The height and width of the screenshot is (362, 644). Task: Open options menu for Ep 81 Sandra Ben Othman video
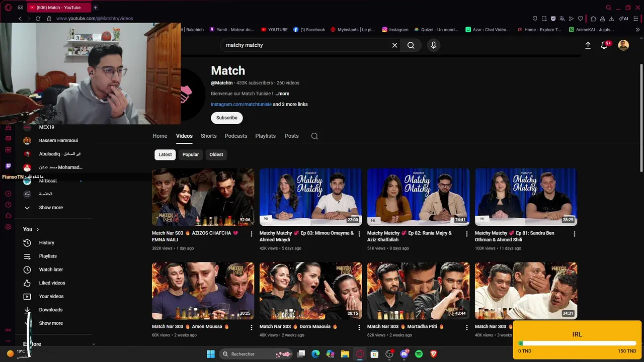click(575, 234)
